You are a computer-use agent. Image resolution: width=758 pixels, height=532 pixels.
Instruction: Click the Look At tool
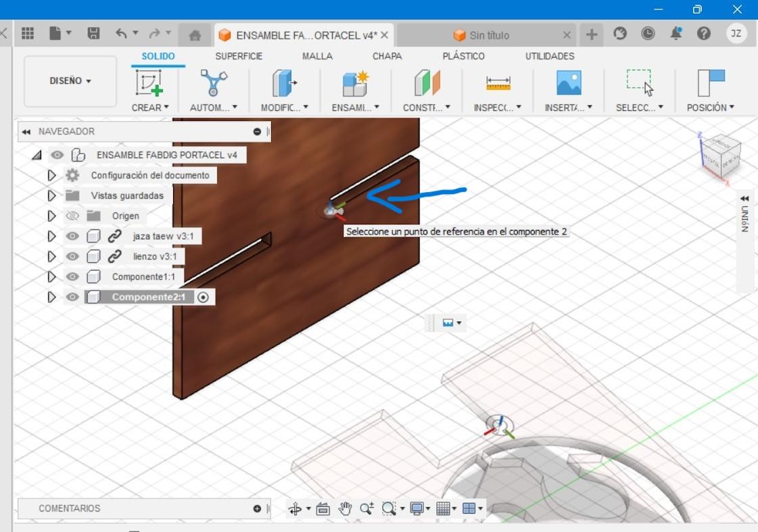coord(323,508)
